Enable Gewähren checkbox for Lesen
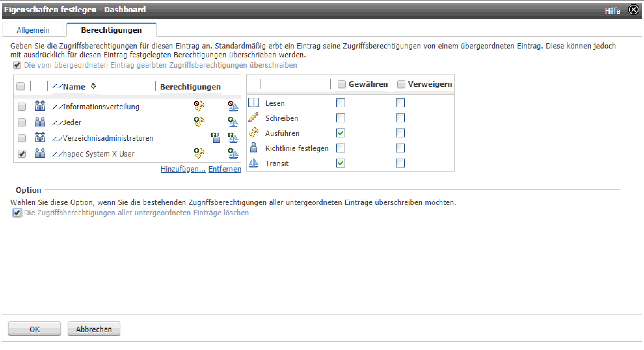Screen dimensions: 644x350 (341, 103)
